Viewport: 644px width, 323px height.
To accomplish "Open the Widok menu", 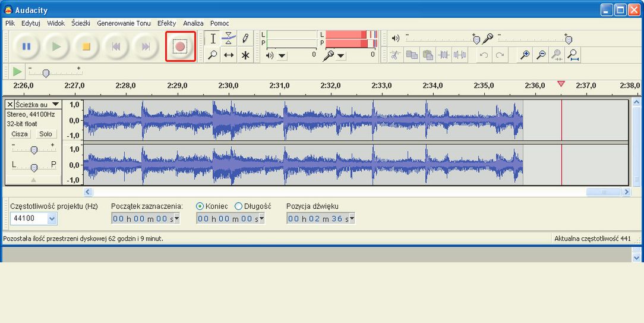I will click(x=56, y=23).
